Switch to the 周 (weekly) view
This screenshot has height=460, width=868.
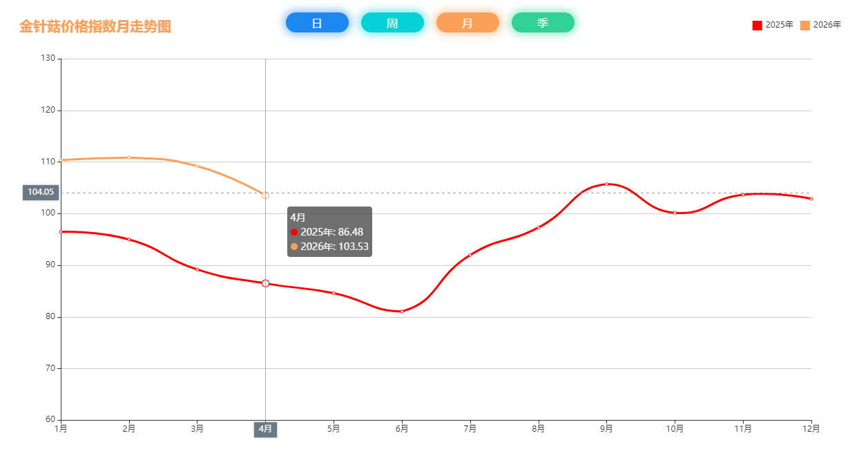click(x=392, y=23)
